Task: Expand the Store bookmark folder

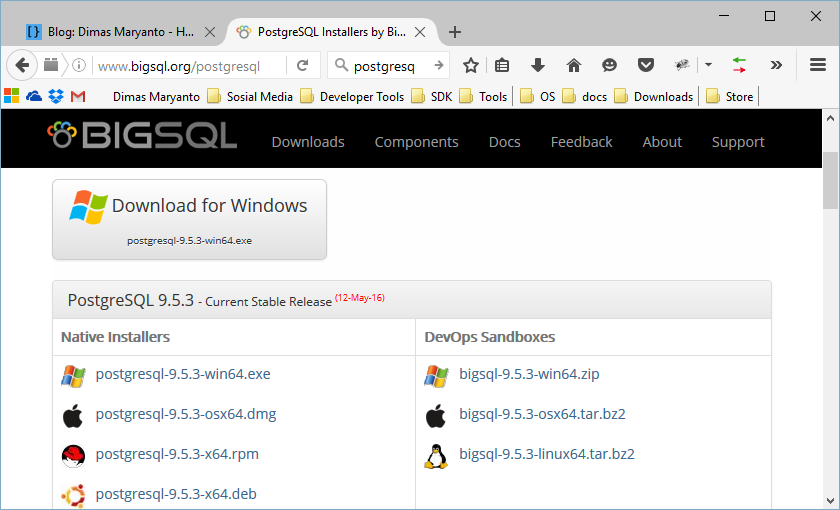Action: 730,96
